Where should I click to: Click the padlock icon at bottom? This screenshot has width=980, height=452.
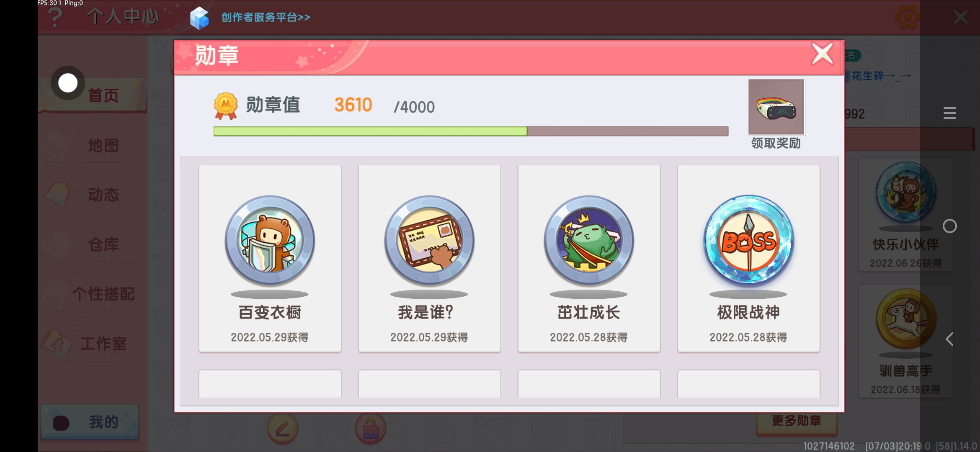click(x=370, y=429)
